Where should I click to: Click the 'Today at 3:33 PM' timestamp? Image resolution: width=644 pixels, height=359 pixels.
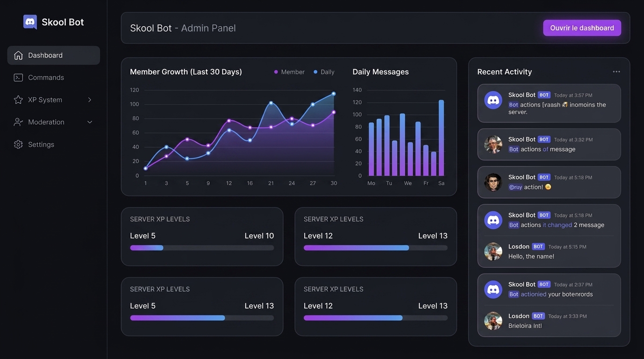pyautogui.click(x=567, y=316)
